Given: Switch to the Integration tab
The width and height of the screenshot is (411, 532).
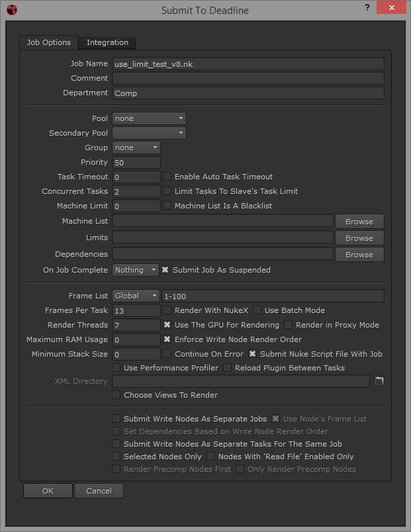Looking at the screenshot, I should pos(107,42).
